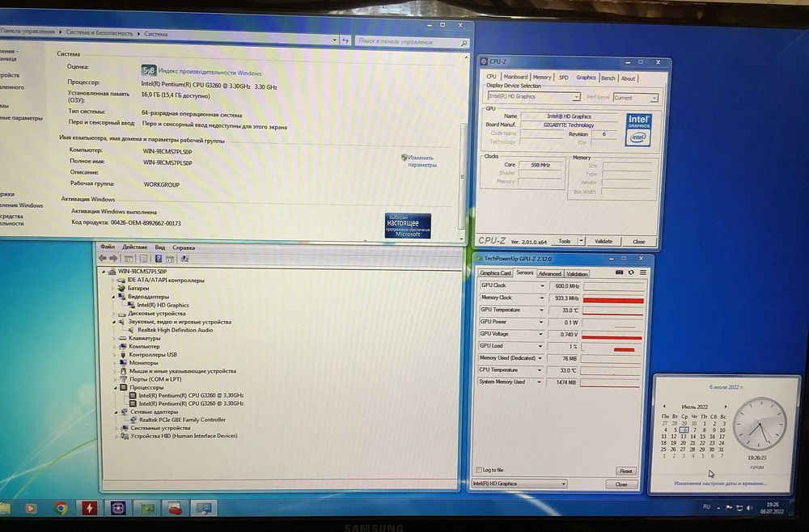This screenshot has height=532, width=809.
Task: Open GPU-Z hamburger menu icon
Action: [x=643, y=272]
